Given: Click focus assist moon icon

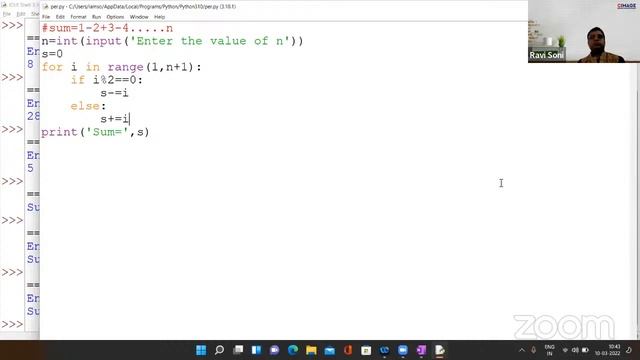Looking at the screenshot, I should 629,350.
